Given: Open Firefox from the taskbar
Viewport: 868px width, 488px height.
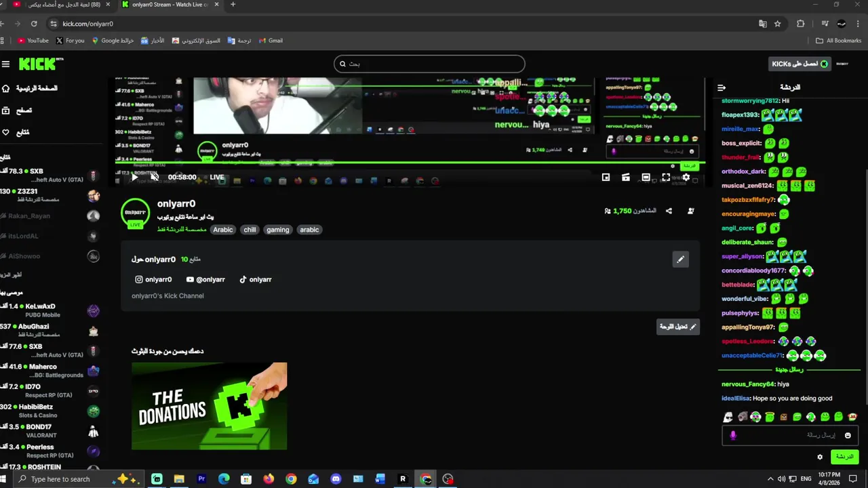Looking at the screenshot, I should point(269,479).
